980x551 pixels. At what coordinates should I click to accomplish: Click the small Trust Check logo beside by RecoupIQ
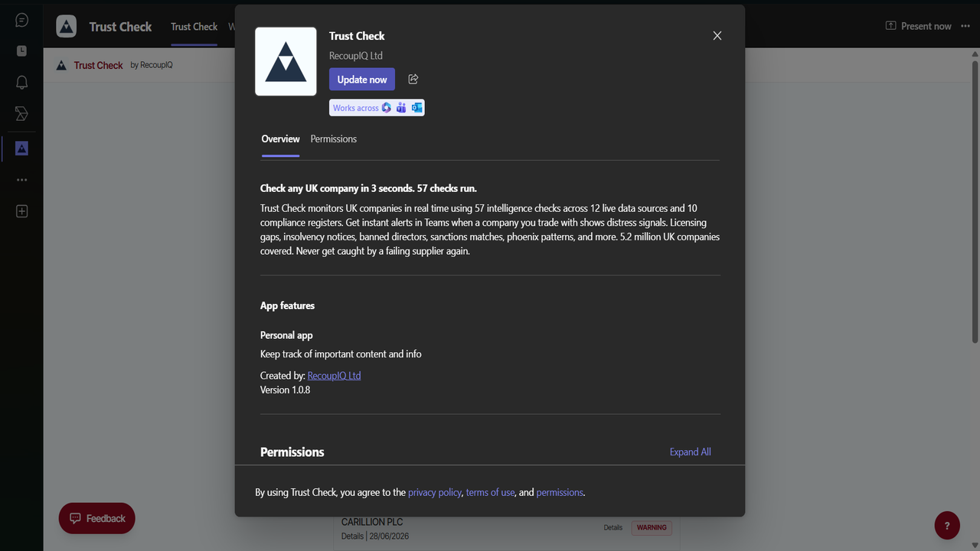coord(61,65)
